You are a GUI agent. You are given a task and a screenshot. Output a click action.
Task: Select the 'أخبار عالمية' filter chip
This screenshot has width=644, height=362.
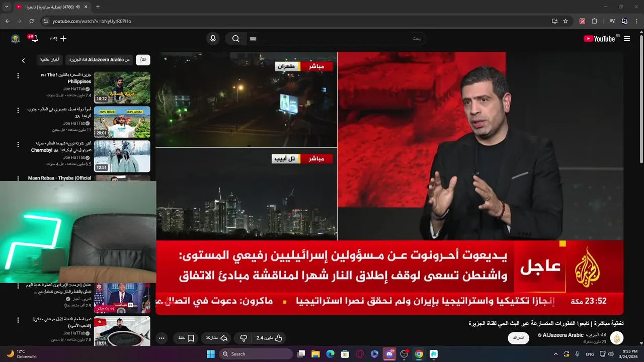click(49, 60)
